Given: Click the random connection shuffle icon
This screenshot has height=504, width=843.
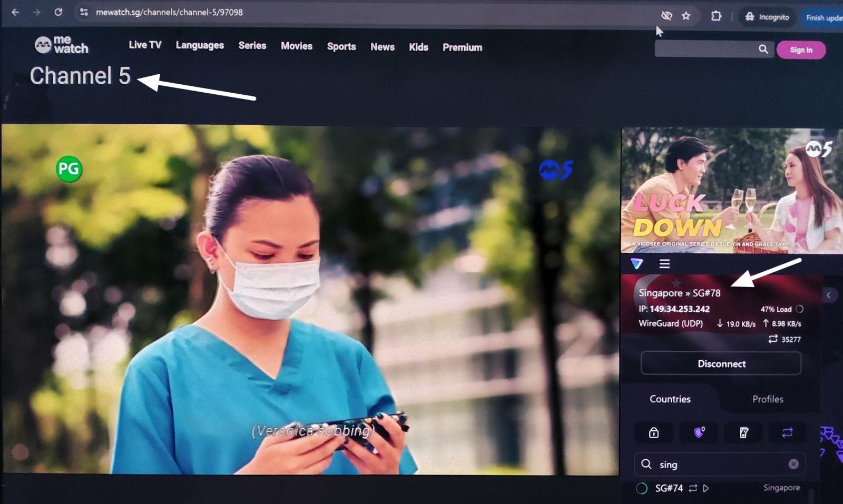Looking at the screenshot, I should [x=788, y=433].
